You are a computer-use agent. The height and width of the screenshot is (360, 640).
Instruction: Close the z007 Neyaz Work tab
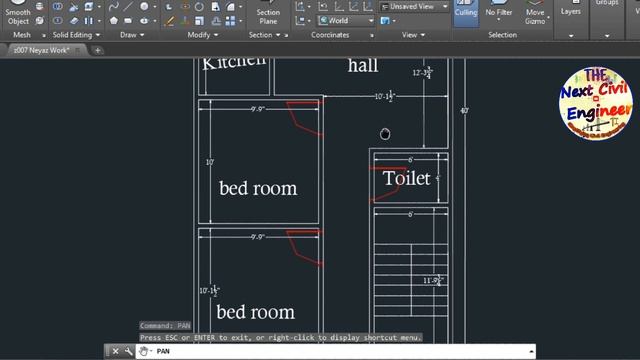[77, 50]
